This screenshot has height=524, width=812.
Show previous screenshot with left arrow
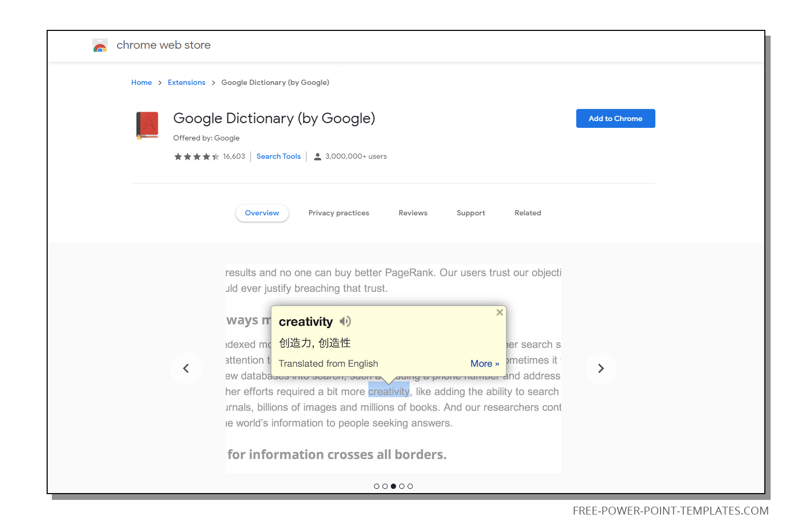(186, 368)
